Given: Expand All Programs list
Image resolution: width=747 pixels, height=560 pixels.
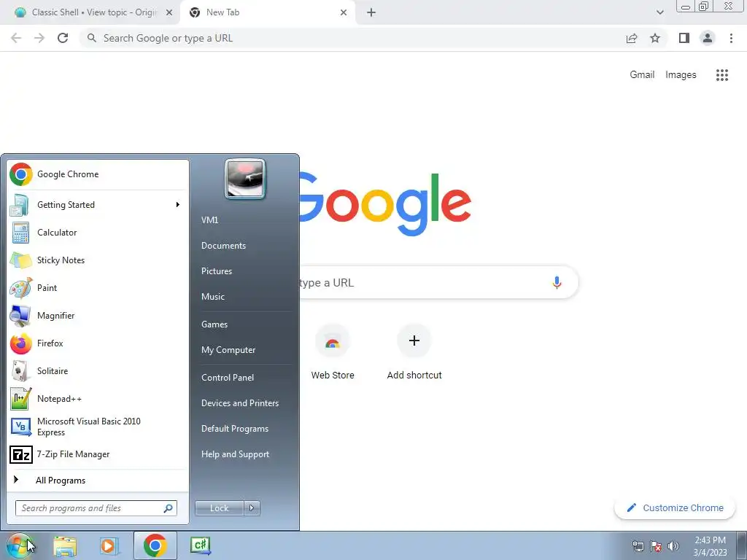Looking at the screenshot, I should click(x=98, y=480).
